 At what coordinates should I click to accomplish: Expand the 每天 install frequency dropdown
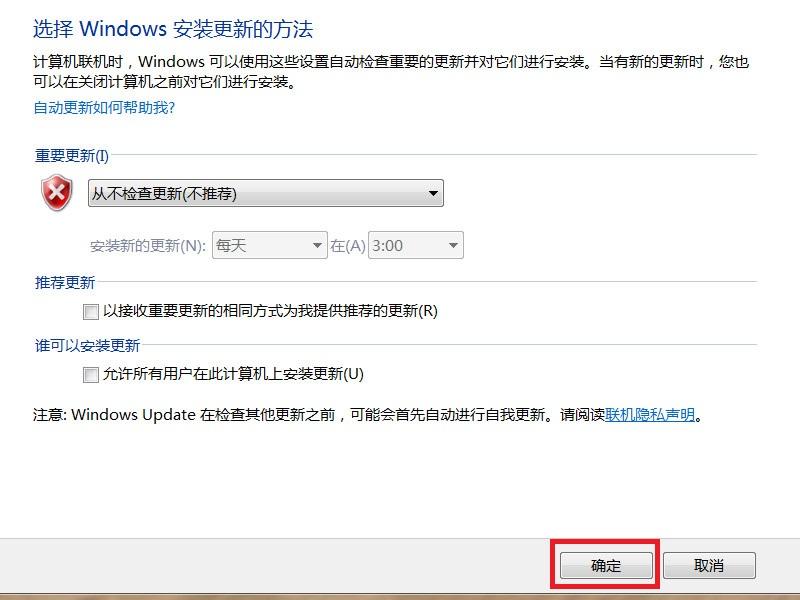[269, 245]
